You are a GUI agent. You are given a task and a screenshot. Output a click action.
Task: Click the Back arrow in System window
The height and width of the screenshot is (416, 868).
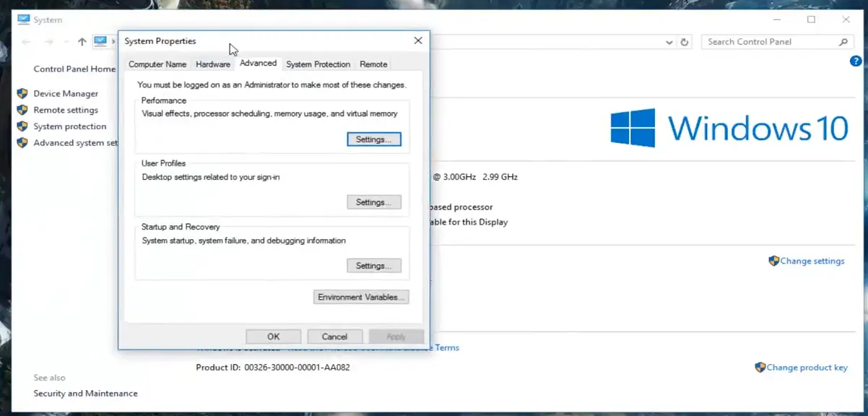coord(27,42)
